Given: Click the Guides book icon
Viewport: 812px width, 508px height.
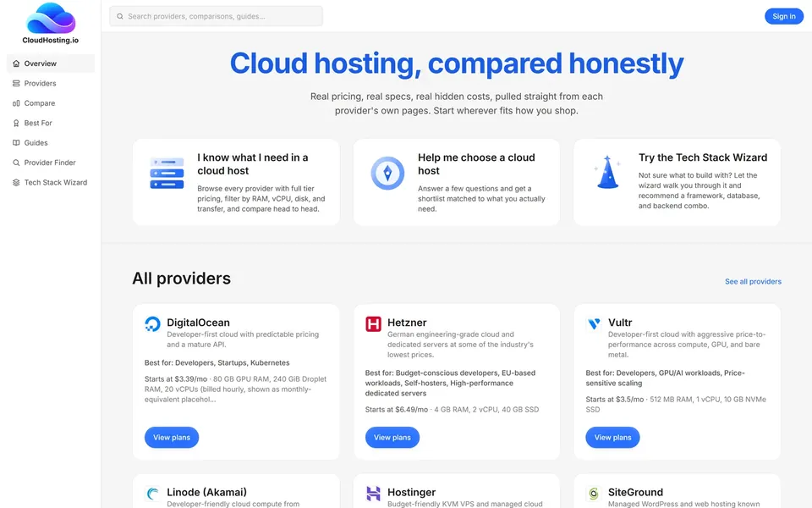Looking at the screenshot, I should (16, 142).
